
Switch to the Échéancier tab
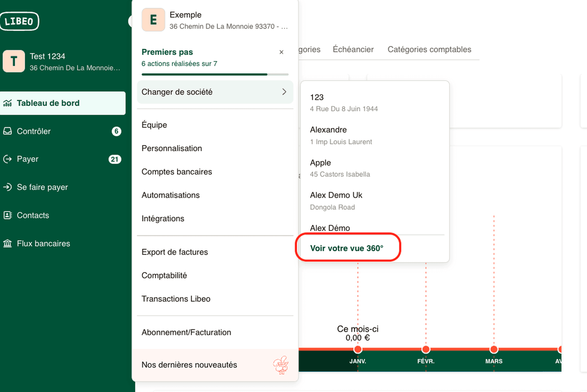353,49
